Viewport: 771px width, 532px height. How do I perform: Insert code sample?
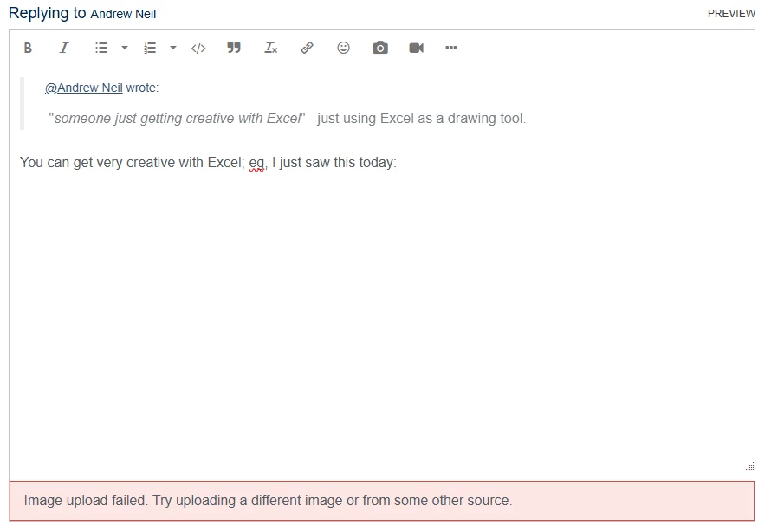point(198,49)
